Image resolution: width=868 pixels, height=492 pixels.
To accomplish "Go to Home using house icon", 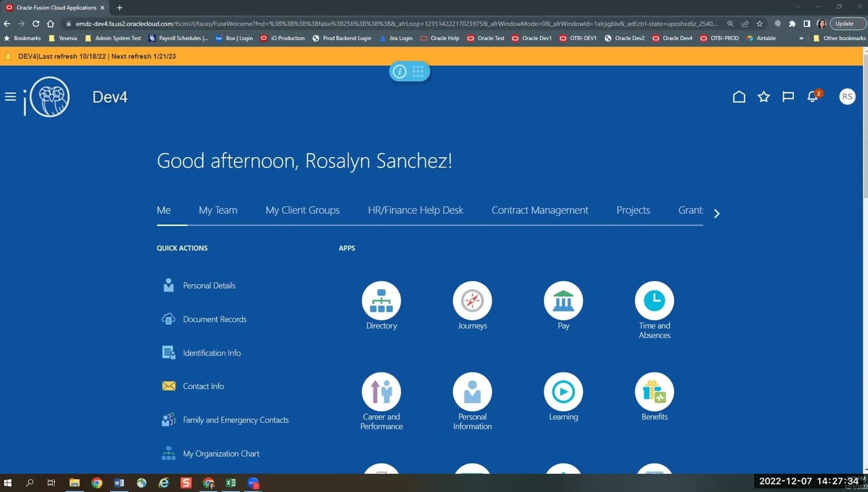I will (739, 97).
